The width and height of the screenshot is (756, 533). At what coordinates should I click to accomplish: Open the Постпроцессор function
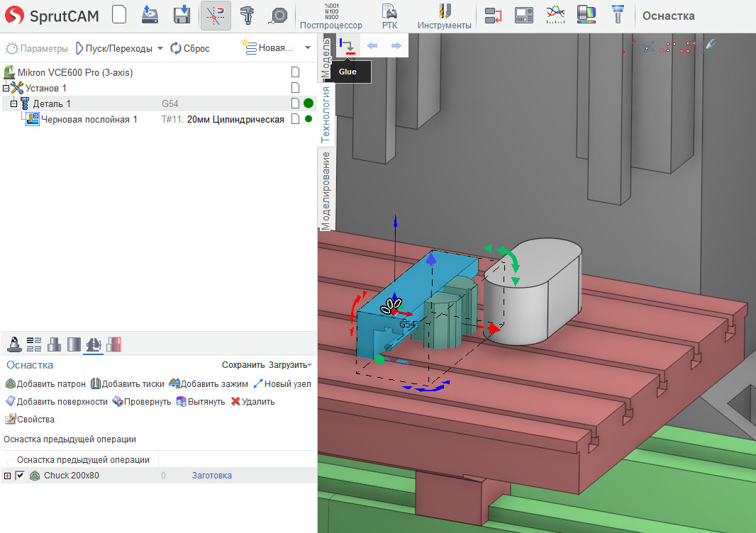click(330, 16)
